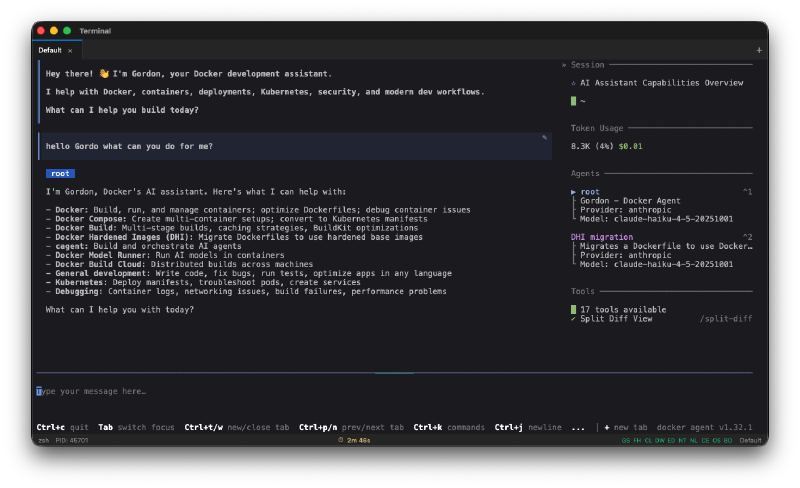Click the 17 tools available entry
The image size is (800, 488).
point(623,309)
